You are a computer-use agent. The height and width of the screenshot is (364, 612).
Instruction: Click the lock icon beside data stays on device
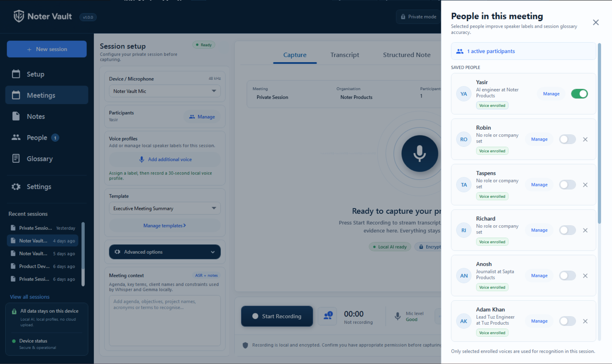click(14, 311)
